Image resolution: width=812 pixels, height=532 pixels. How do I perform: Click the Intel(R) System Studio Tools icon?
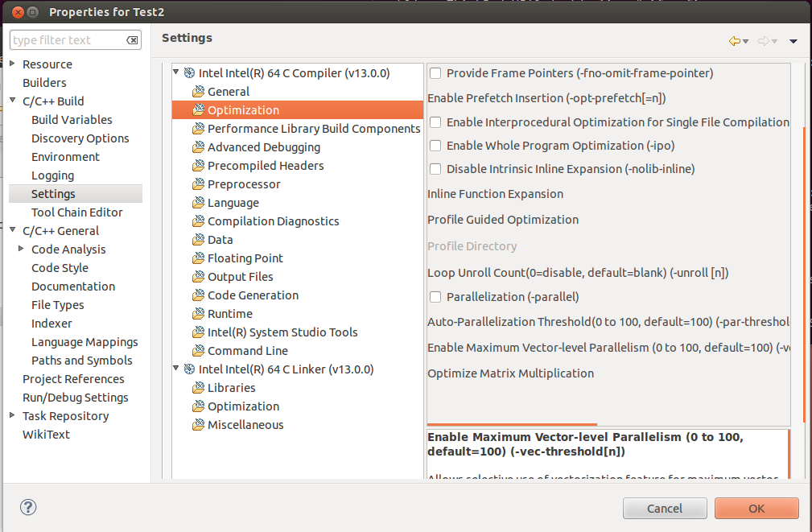point(198,332)
